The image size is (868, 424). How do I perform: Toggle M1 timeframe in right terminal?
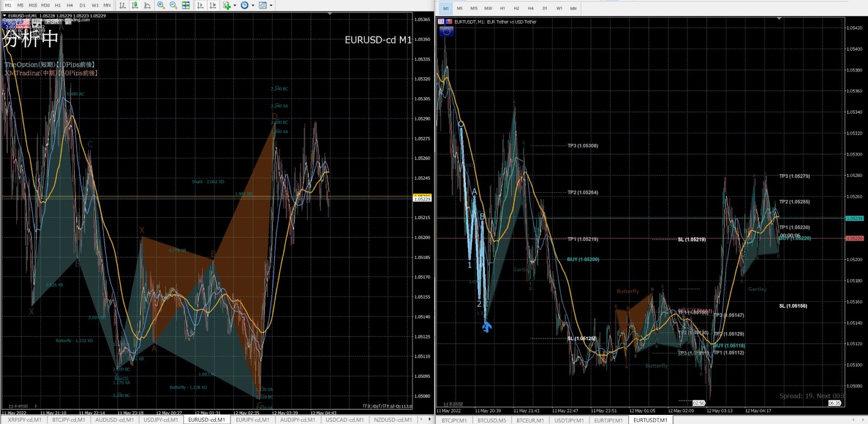pos(446,9)
